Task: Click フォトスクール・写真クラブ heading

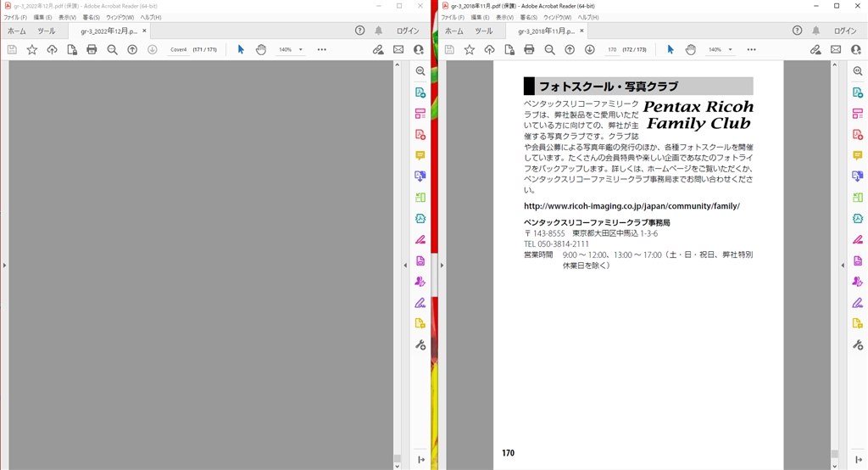Action: (609, 87)
